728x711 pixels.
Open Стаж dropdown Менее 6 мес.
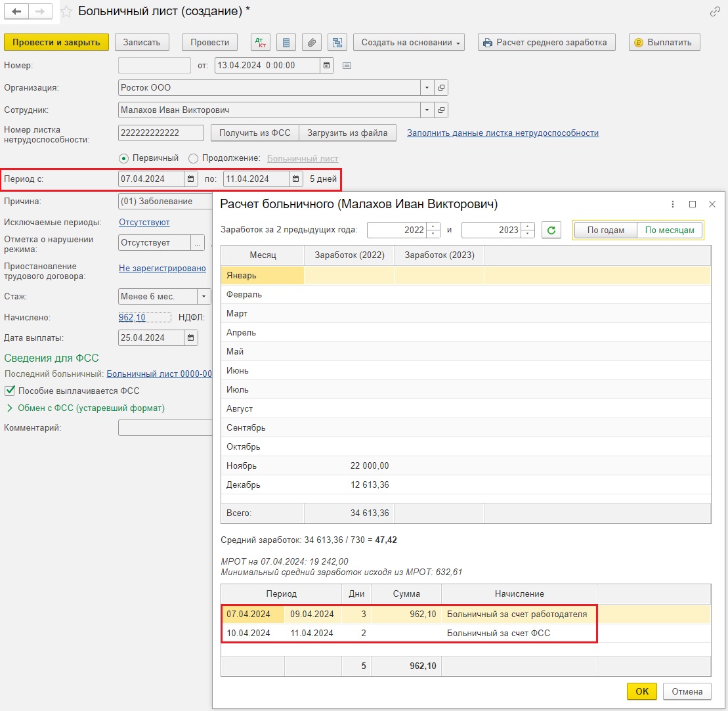pyautogui.click(x=203, y=296)
